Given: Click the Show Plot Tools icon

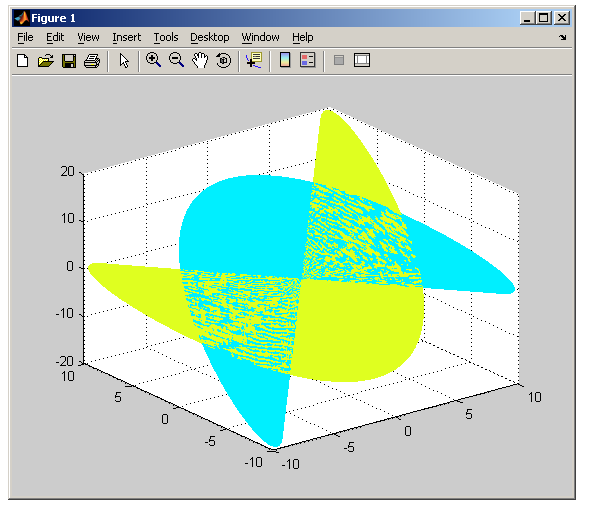Looking at the screenshot, I should [362, 60].
